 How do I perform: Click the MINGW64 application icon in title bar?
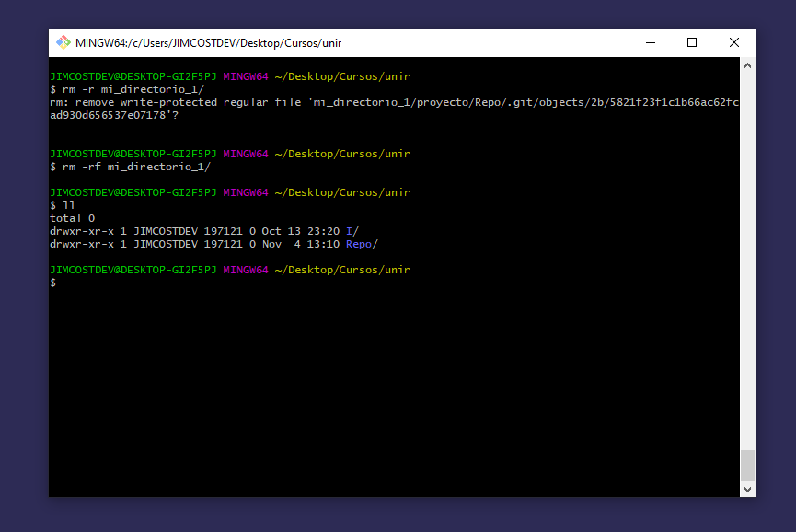click(x=63, y=42)
